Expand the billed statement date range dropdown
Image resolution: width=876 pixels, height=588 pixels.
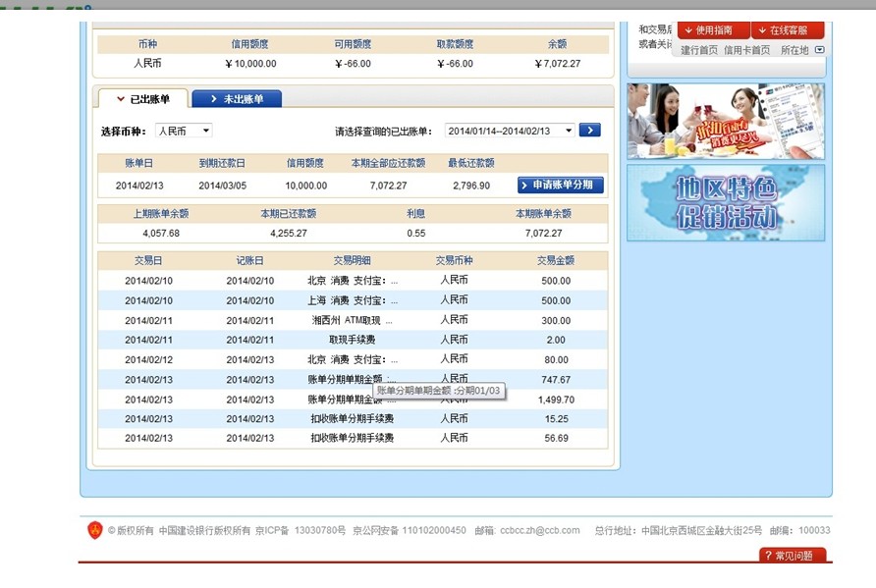(x=510, y=131)
